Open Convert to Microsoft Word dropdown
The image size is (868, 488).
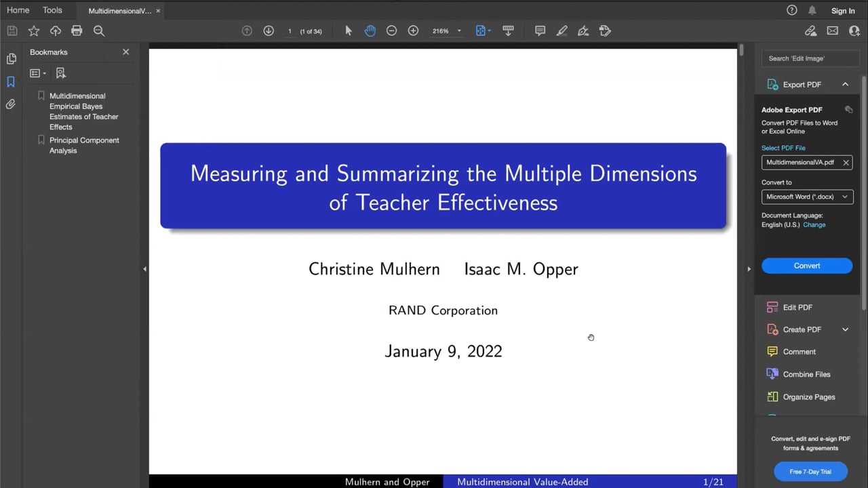(x=806, y=197)
